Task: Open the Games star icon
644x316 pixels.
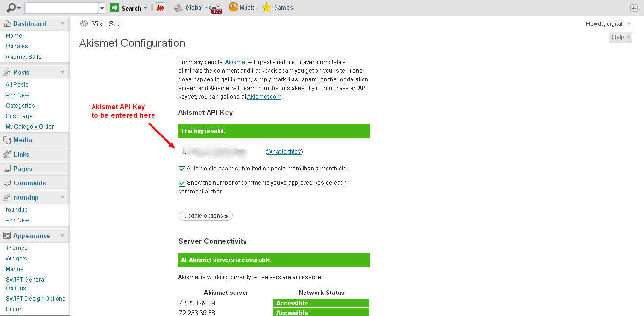Action: 267,8
